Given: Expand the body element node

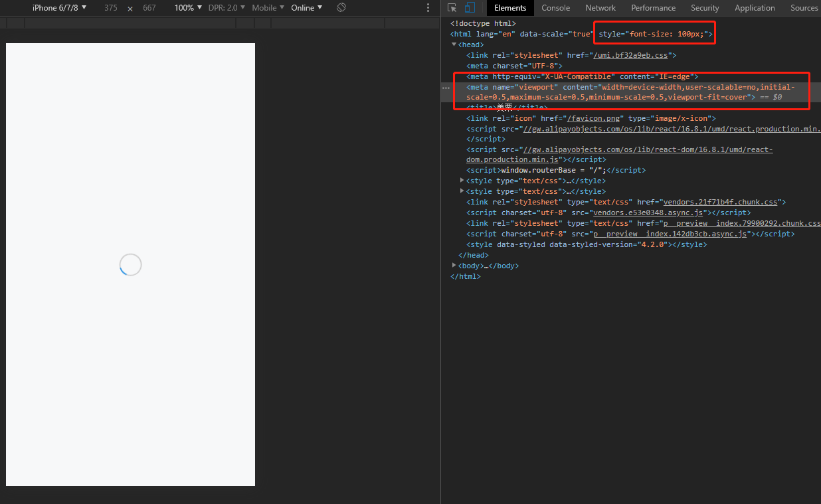Looking at the screenshot, I should [454, 265].
